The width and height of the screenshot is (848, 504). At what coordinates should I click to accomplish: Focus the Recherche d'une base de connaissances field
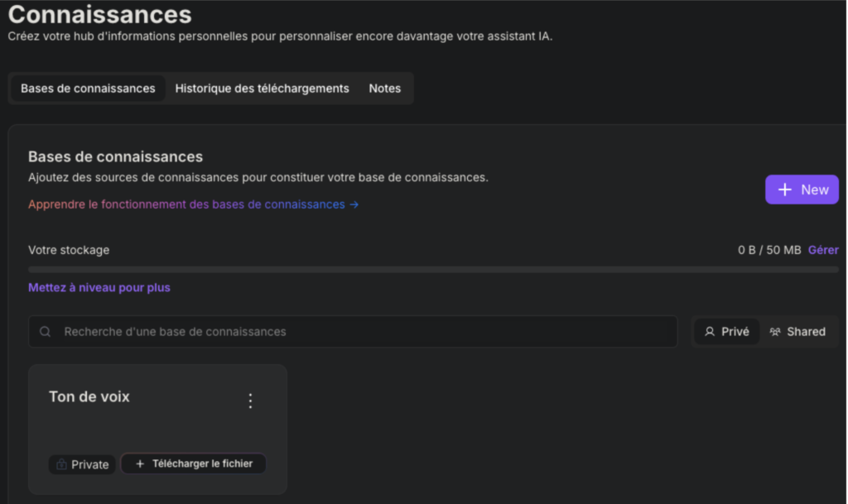pos(353,332)
